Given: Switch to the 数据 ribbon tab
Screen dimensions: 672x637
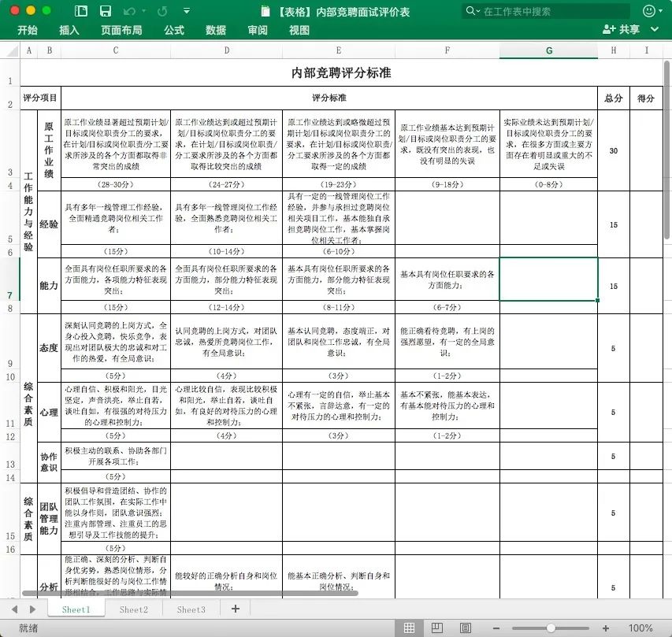Looking at the screenshot, I should tap(215, 29).
